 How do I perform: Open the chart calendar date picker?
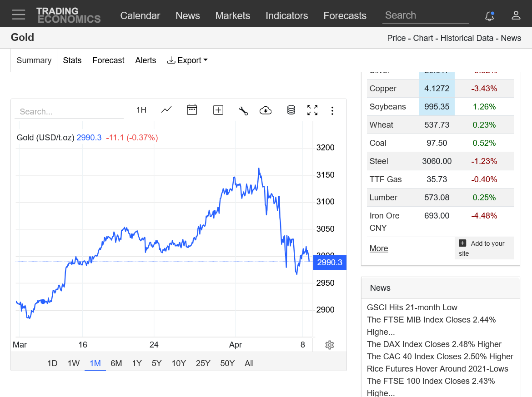tap(192, 110)
